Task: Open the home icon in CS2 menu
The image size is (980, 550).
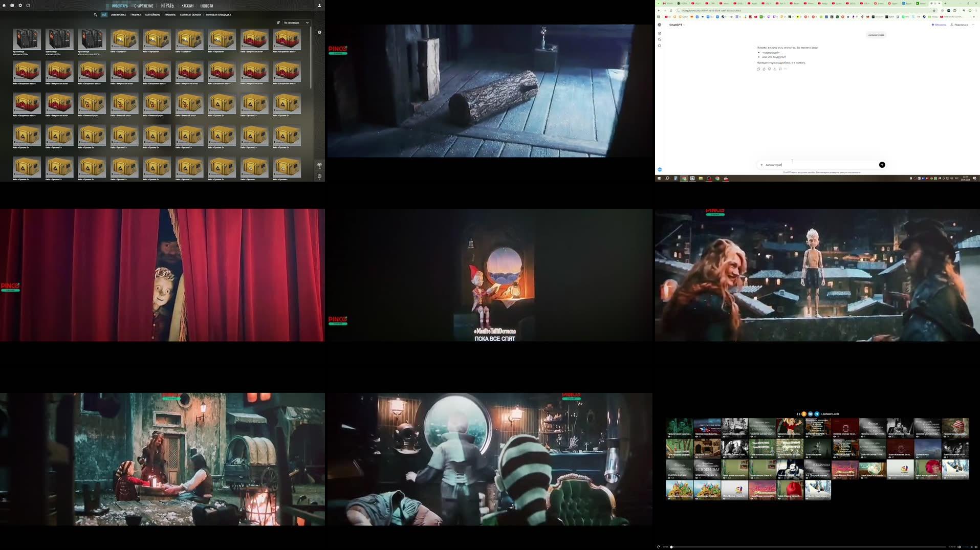Action: pos(4,6)
